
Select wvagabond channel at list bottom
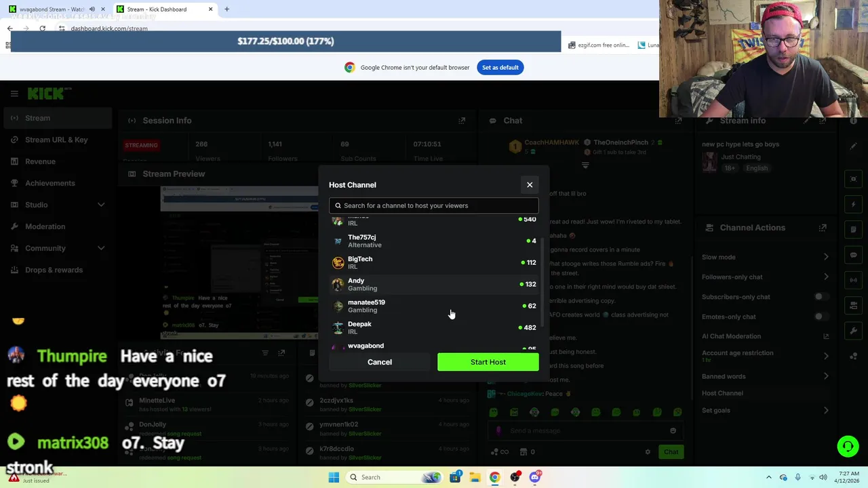pos(434,346)
